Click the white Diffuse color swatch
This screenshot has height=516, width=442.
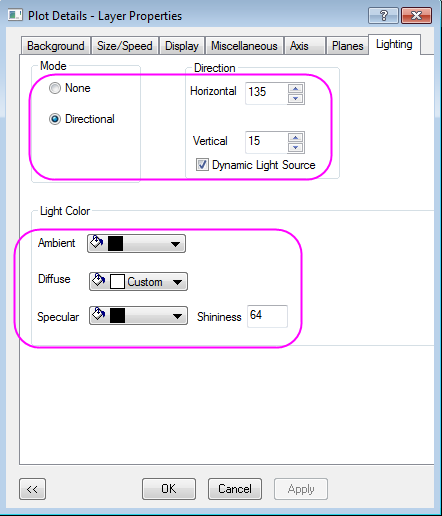point(117,282)
